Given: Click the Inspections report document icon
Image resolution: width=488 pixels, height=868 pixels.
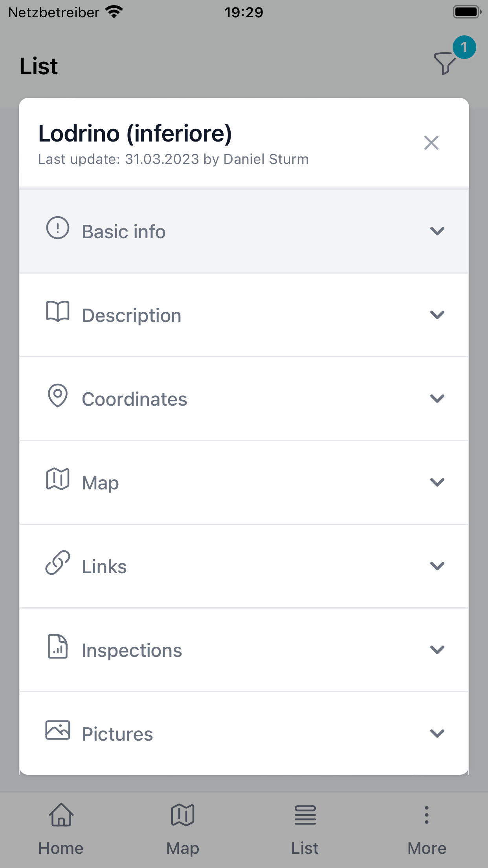Looking at the screenshot, I should pyautogui.click(x=58, y=646).
